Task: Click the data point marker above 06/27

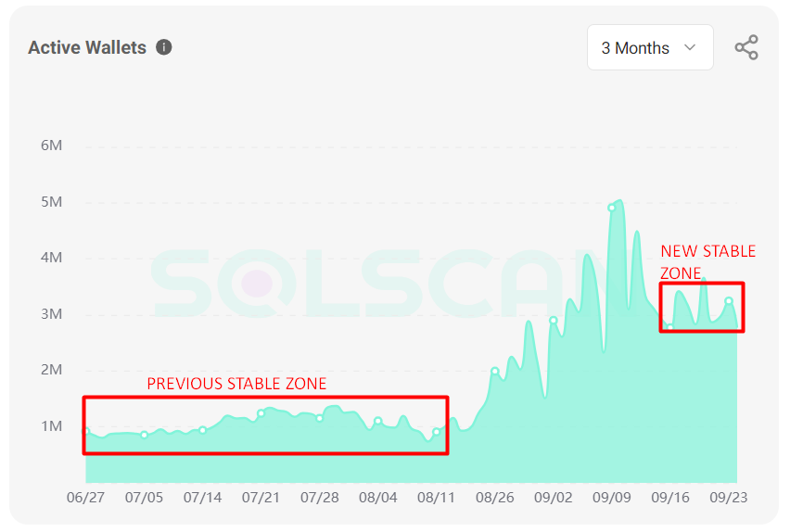Action: click(x=86, y=431)
